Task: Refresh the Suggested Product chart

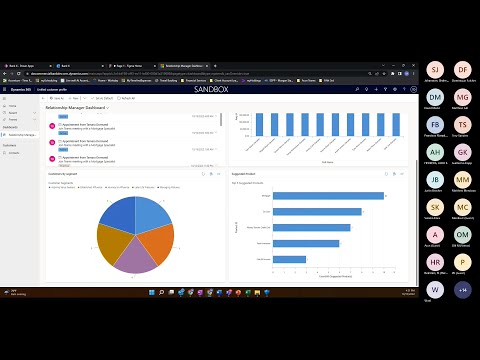Action: tap(386, 174)
